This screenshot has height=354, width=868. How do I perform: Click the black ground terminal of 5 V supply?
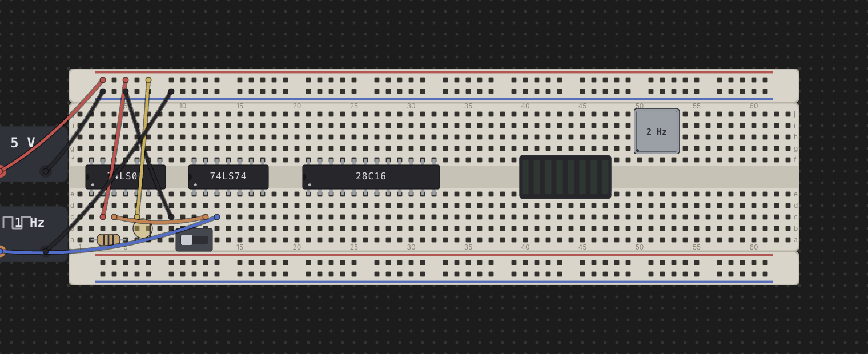[x=46, y=171]
